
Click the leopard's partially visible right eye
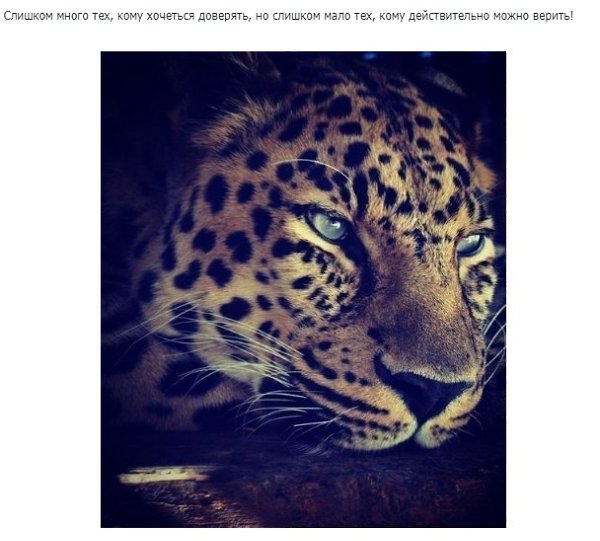[x=471, y=244]
